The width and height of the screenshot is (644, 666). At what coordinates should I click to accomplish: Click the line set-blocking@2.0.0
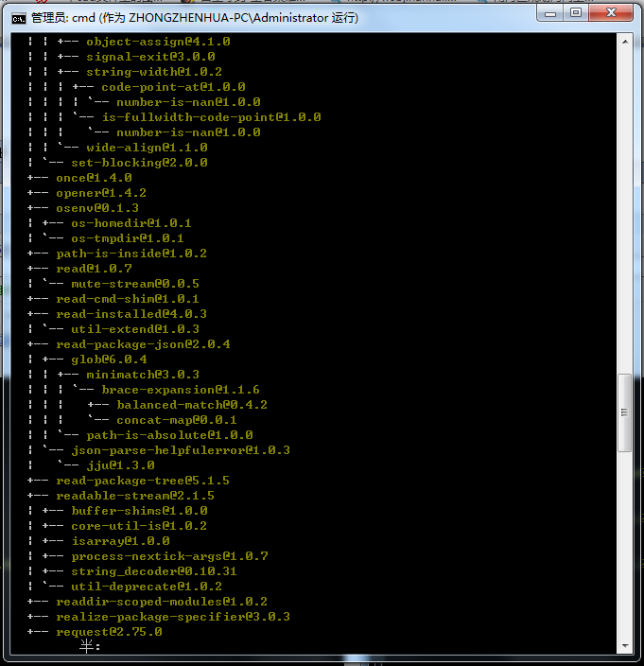(139, 163)
